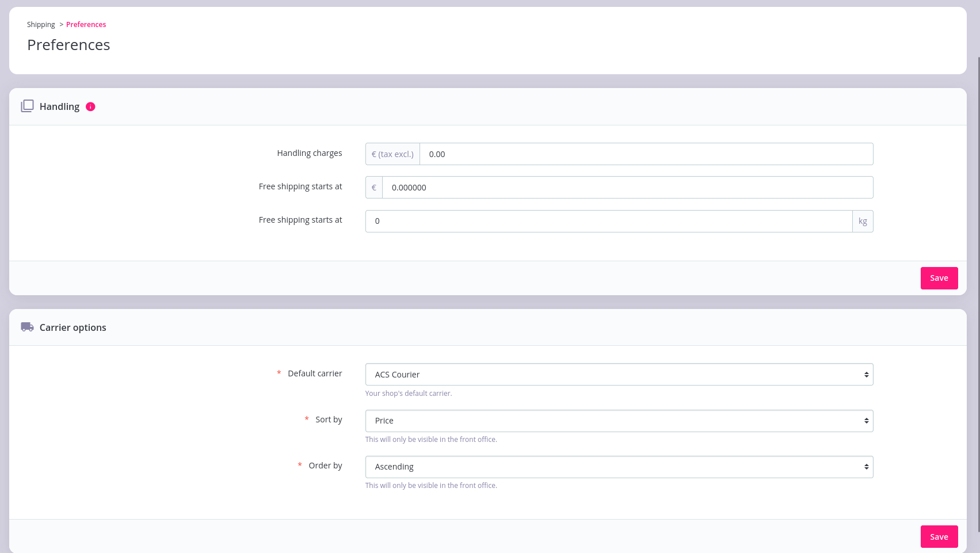Open the Default carrier dropdown
This screenshot has width=980, height=553.
619,374
